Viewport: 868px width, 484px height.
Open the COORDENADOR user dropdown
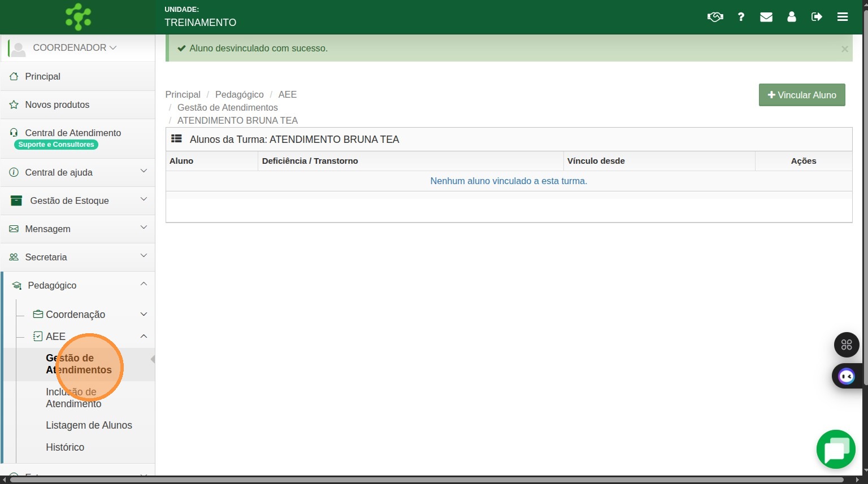(75, 48)
